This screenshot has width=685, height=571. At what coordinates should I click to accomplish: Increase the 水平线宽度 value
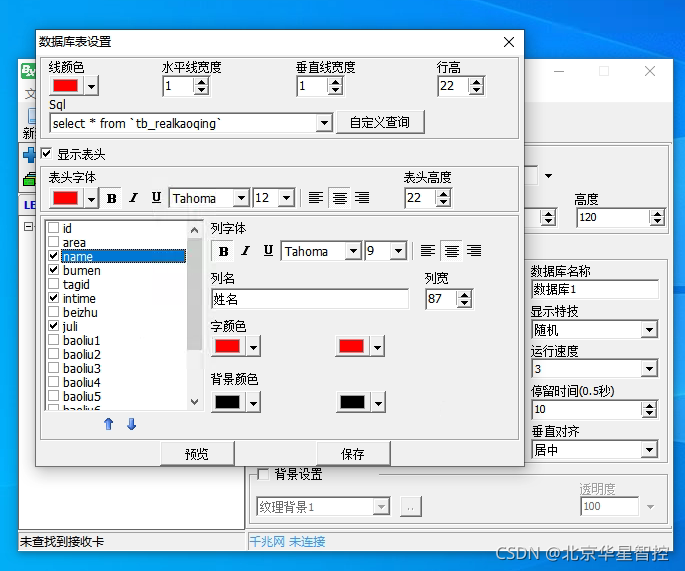click(x=201, y=82)
